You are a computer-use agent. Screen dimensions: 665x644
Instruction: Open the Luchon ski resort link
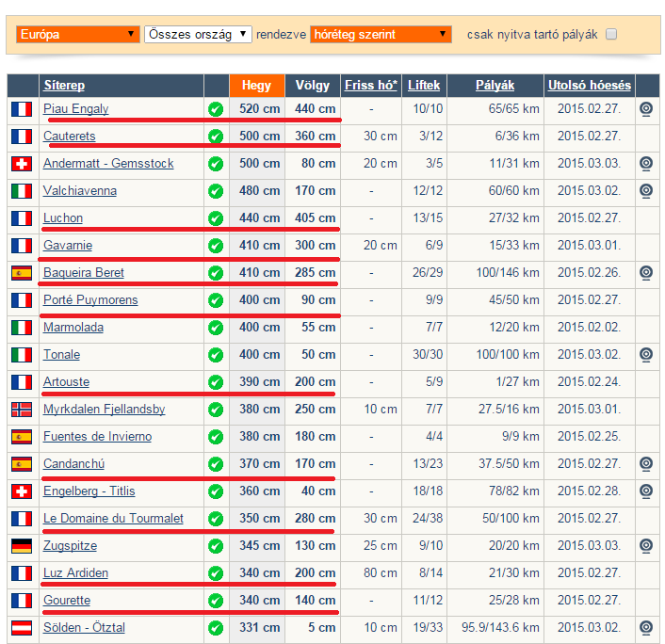click(63, 218)
